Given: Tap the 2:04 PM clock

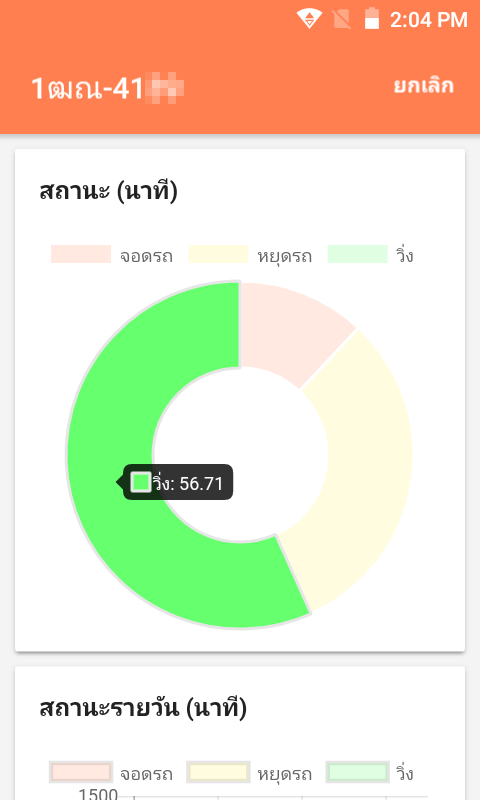Looking at the screenshot, I should [x=428, y=20].
